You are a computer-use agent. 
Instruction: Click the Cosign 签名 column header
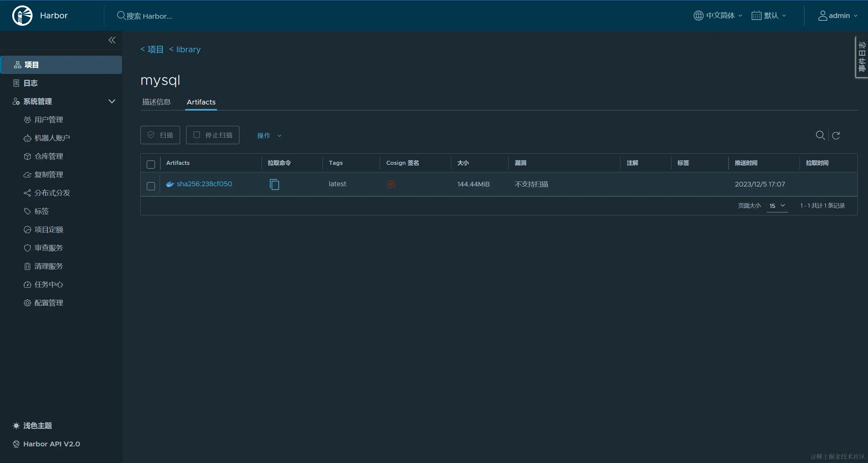pos(402,163)
